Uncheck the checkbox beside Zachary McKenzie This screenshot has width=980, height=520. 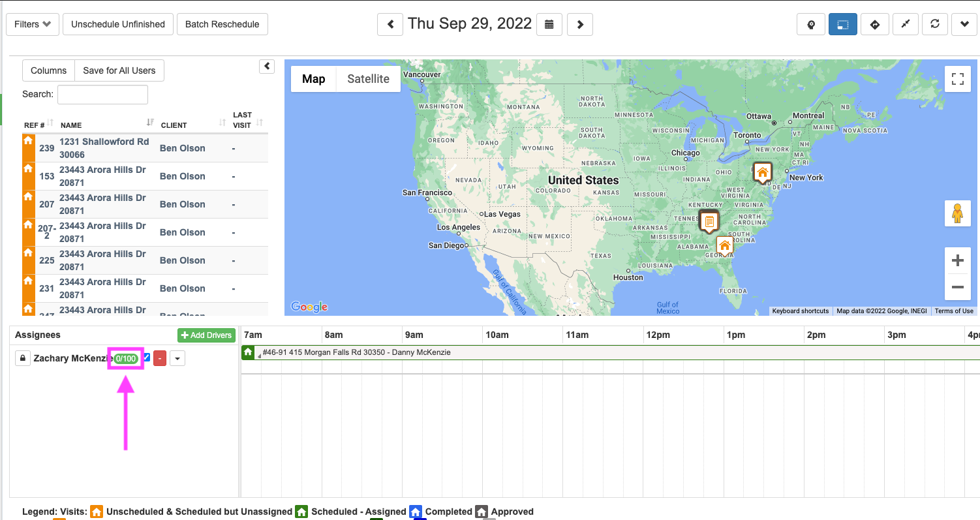[x=147, y=357]
